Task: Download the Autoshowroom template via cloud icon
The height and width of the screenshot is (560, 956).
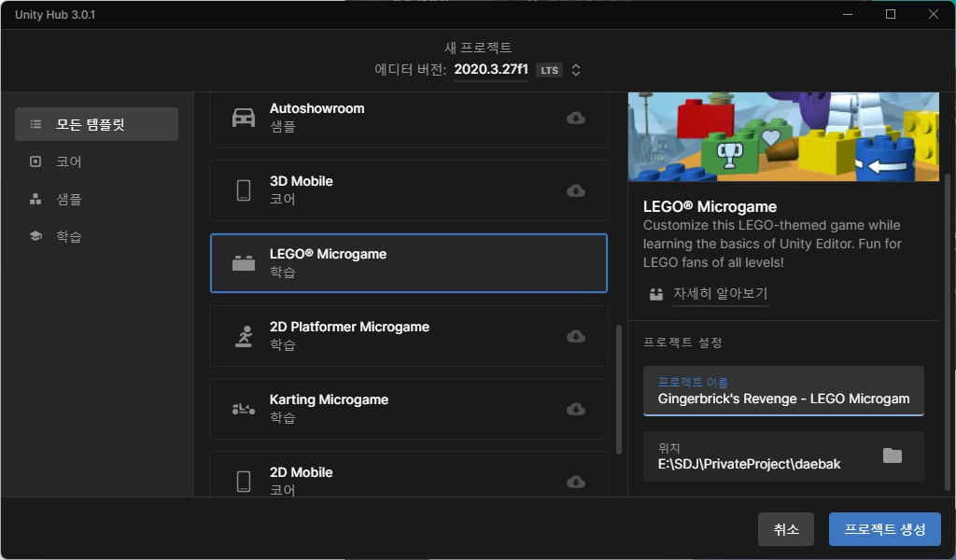Action: (x=575, y=118)
